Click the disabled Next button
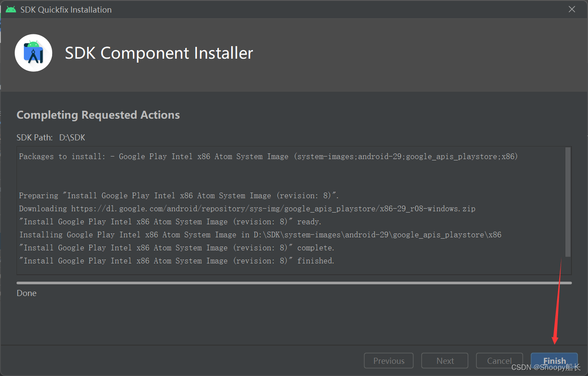Viewport: 588px width, 376px height. click(x=445, y=361)
